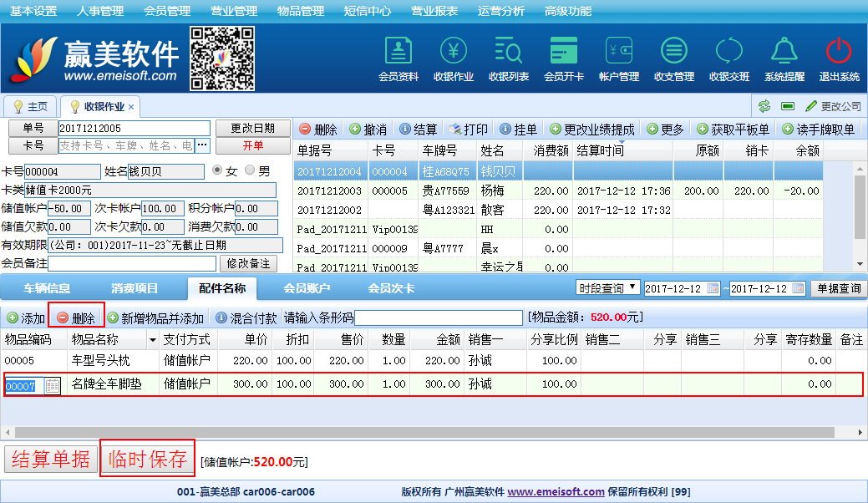Select the 女 gender radio button
This screenshot has width=868, height=503.
click(218, 170)
